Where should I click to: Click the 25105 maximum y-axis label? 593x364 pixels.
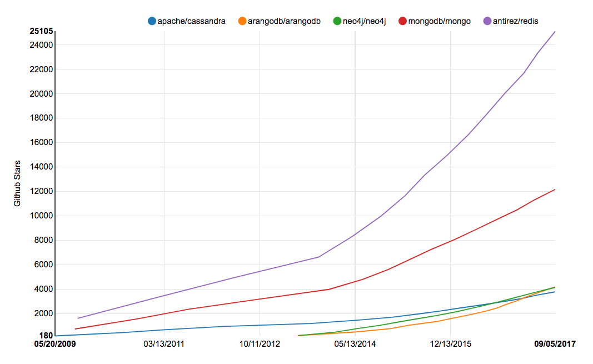pos(41,31)
